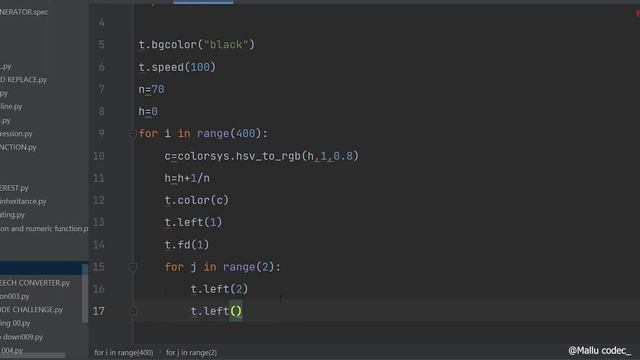Click line number 5 in the gutter
This screenshot has height=360, width=640.
click(101, 44)
